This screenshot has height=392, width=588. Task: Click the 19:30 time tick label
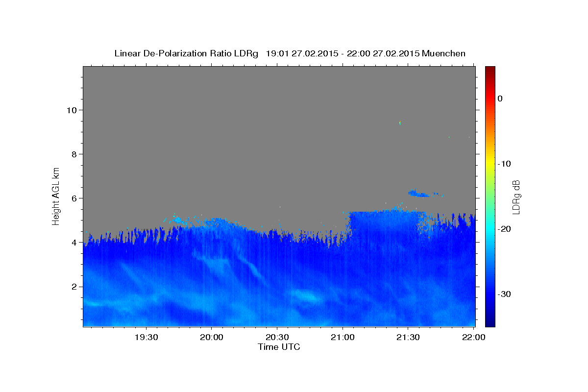[x=146, y=337]
